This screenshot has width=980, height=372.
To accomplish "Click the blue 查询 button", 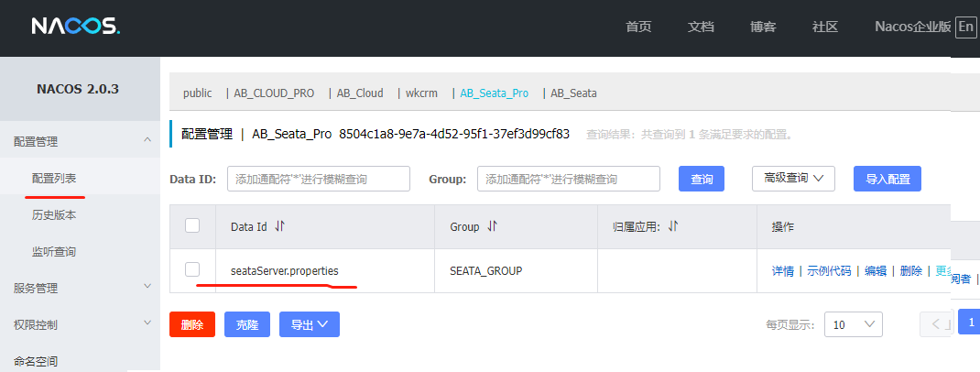I will pos(702,179).
